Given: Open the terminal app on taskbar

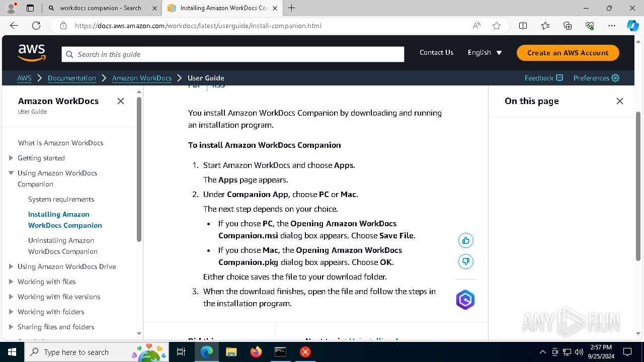Looking at the screenshot, I should 280,352.
